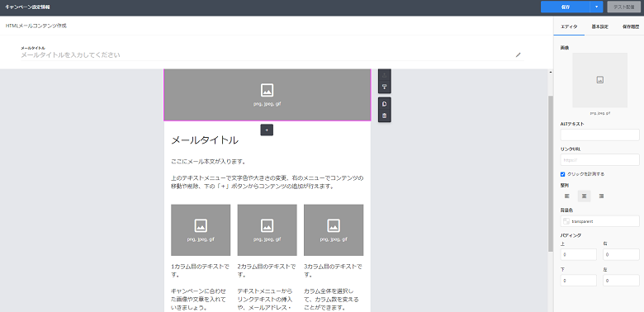
Task: Switch to the 保存履歴 tab
Action: coord(630,26)
